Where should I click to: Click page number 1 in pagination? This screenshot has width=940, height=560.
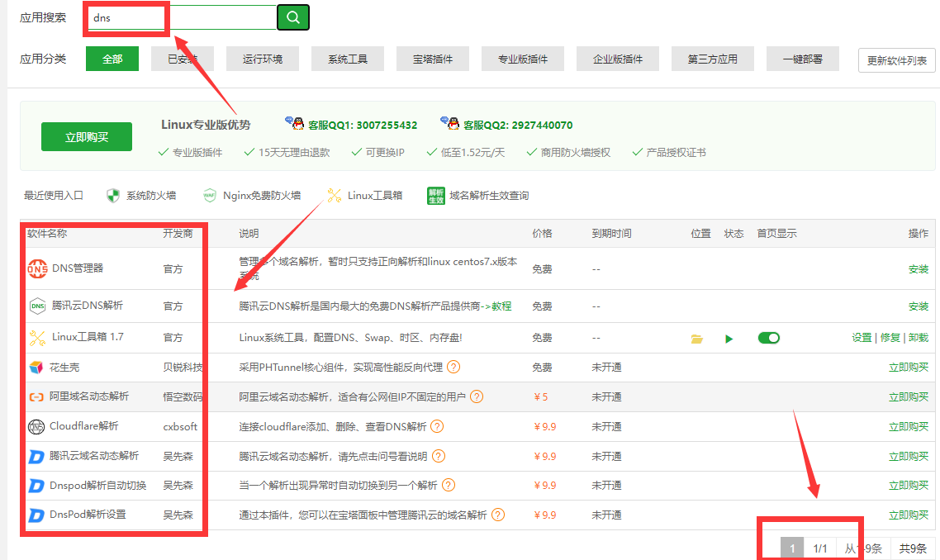click(x=792, y=548)
